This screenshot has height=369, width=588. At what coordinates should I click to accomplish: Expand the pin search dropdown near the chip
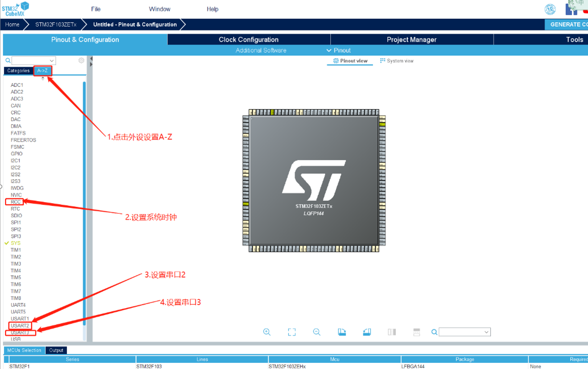[x=486, y=332]
